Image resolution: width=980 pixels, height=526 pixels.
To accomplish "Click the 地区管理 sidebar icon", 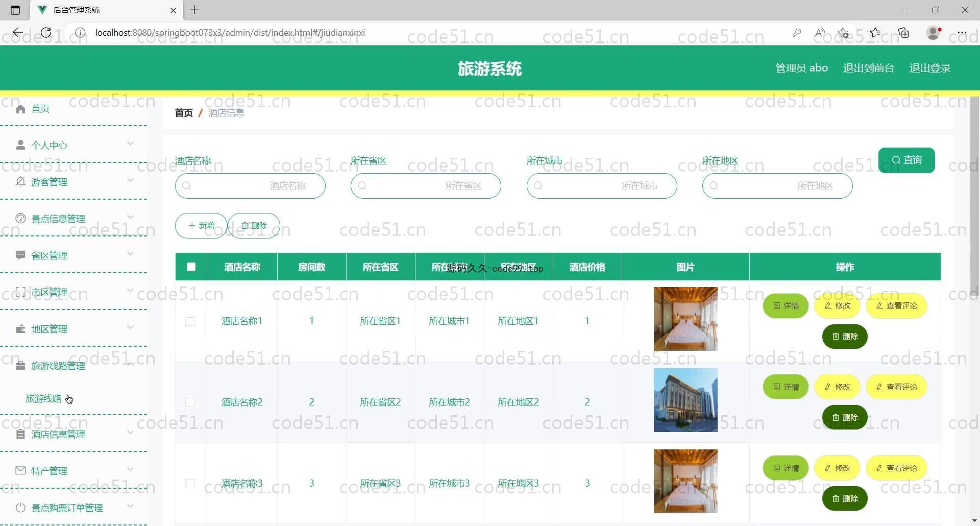I will pos(20,329).
